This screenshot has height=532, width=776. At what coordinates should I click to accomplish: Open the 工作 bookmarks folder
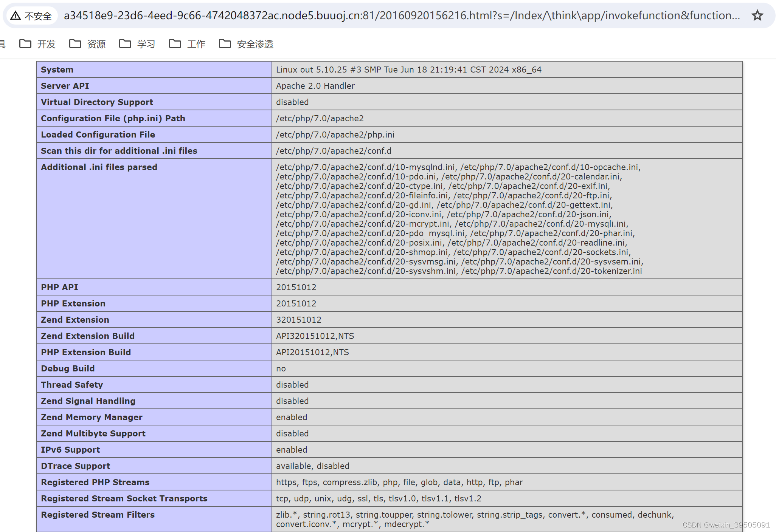187,44
